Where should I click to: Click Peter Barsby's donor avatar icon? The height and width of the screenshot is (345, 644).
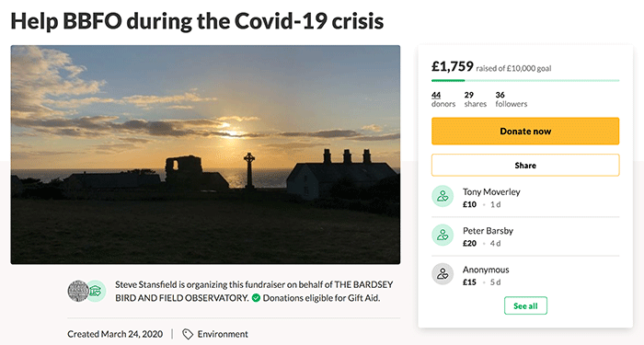pyautogui.click(x=443, y=236)
